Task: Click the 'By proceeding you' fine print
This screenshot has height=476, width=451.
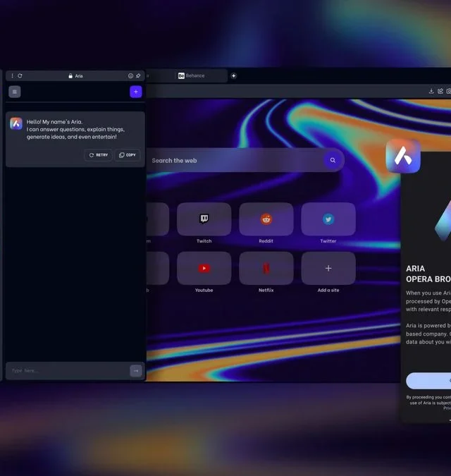Action: click(428, 403)
